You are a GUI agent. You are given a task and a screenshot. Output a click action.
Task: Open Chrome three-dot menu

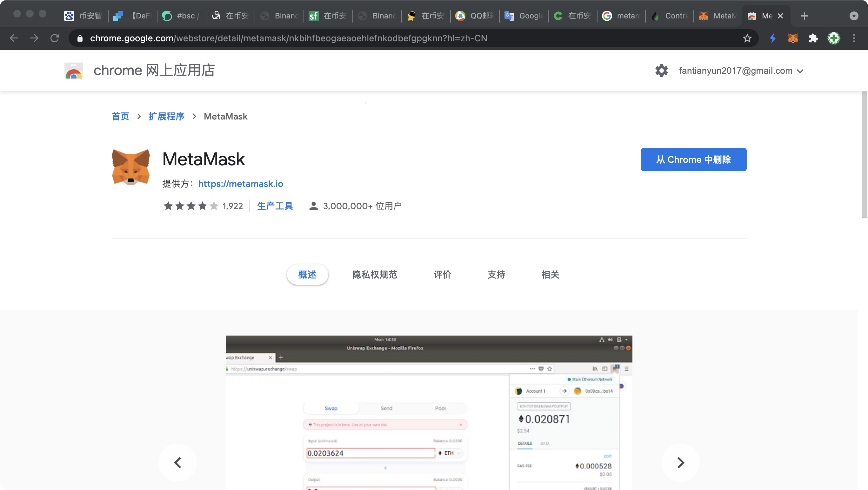pos(854,38)
